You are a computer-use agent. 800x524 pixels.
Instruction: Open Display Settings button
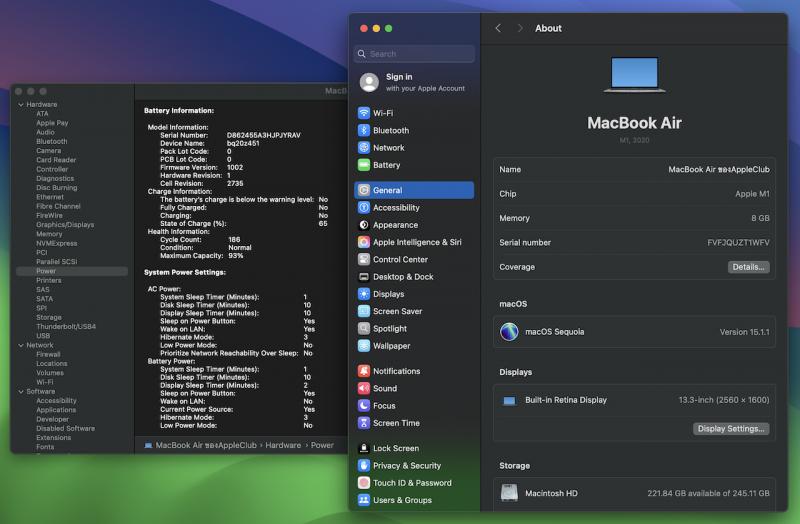[731, 429]
